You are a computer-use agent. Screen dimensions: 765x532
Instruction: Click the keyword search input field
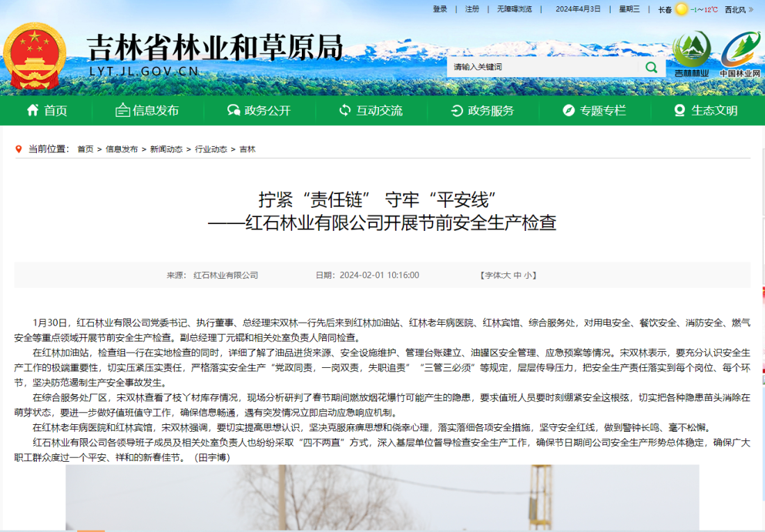(542, 67)
